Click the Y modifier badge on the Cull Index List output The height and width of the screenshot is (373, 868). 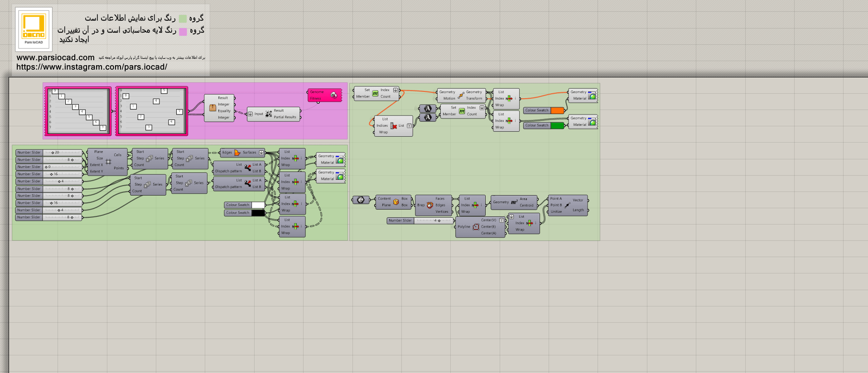click(x=409, y=126)
